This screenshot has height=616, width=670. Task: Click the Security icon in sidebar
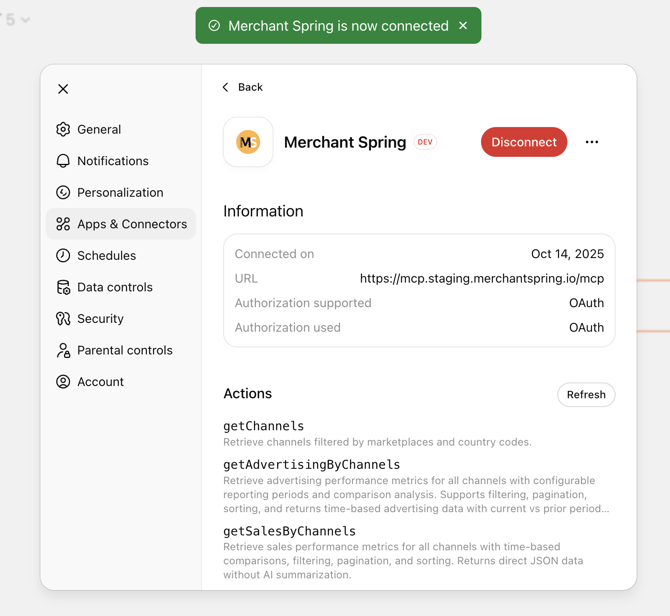63,319
